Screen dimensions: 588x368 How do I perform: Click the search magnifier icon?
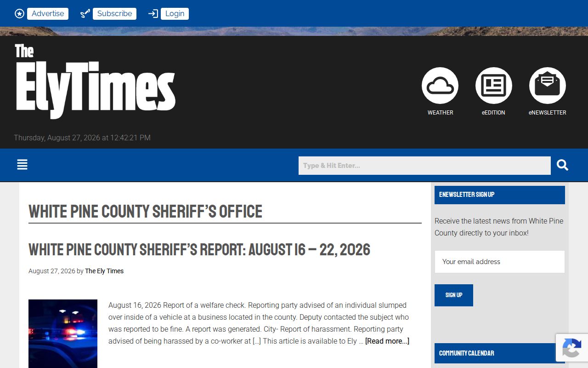562,165
